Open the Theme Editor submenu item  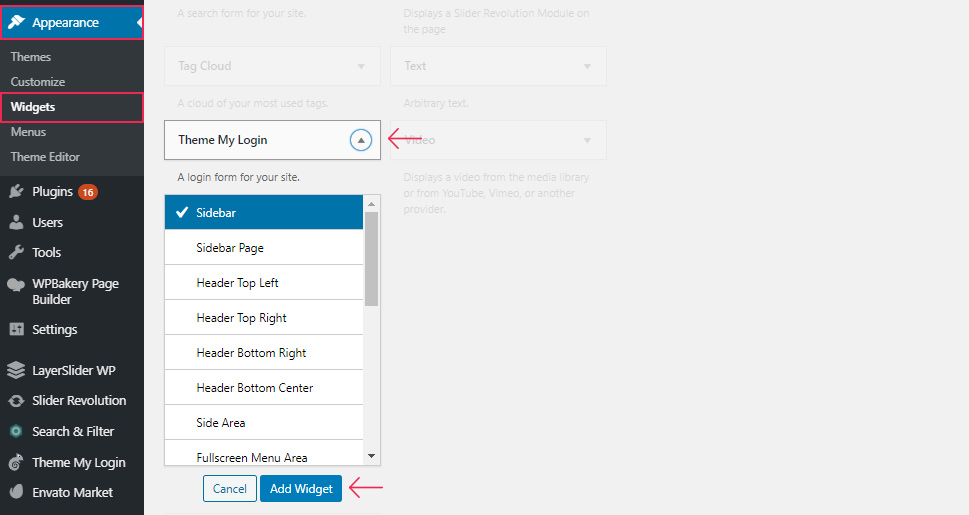point(45,157)
